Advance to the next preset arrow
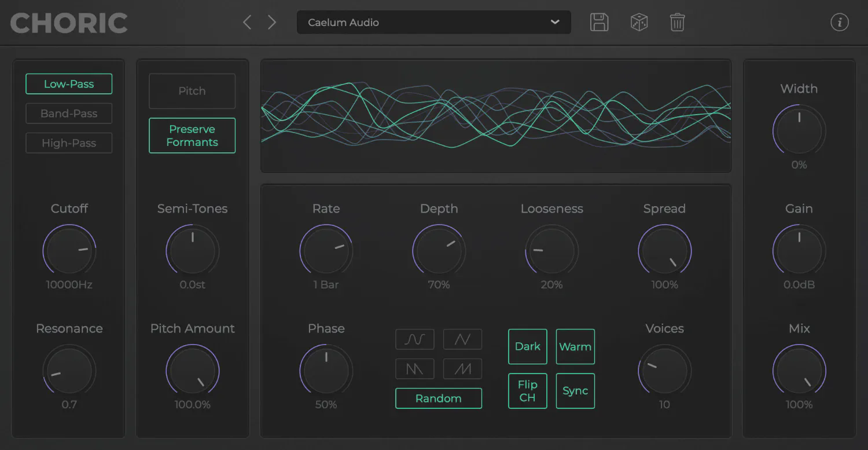Screen dimensions: 868x450 [x=272, y=23]
